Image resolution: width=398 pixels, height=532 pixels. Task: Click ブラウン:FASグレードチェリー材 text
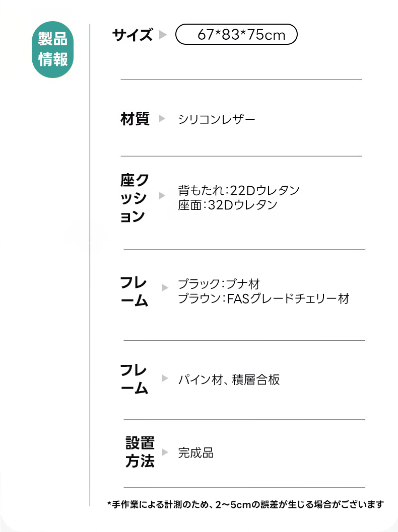(x=263, y=298)
